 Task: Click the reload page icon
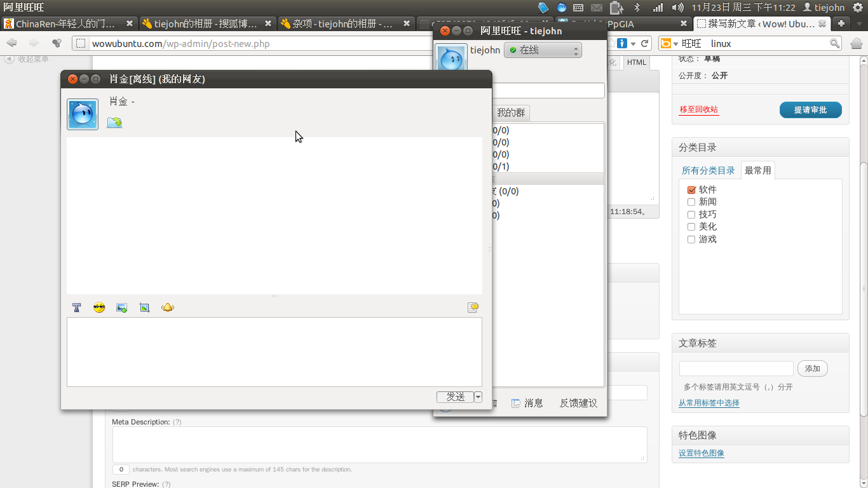click(x=645, y=43)
